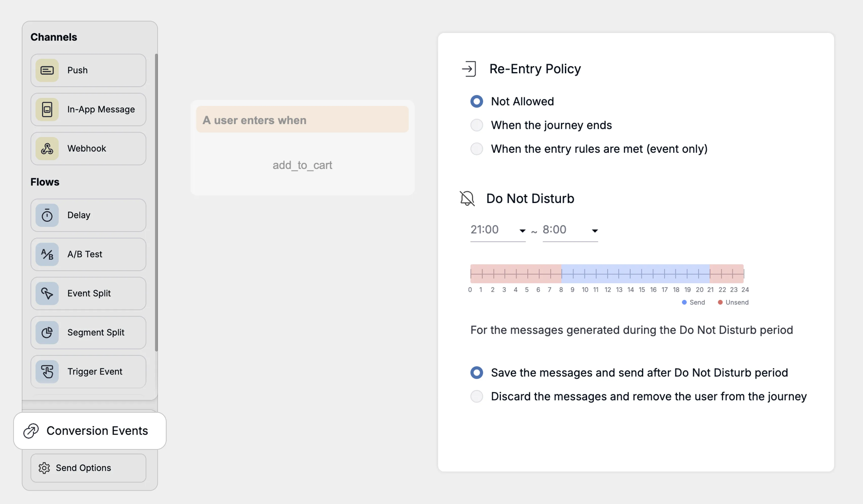
Task: Choose Save the messages and send later
Action: coord(476,373)
